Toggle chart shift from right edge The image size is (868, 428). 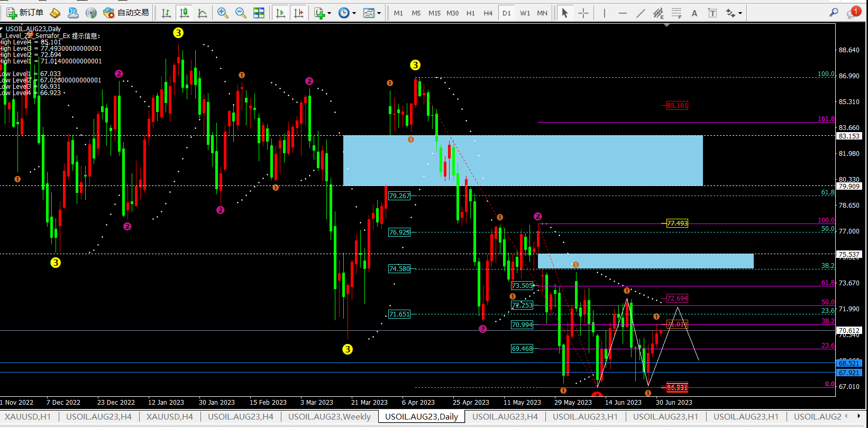coord(299,13)
